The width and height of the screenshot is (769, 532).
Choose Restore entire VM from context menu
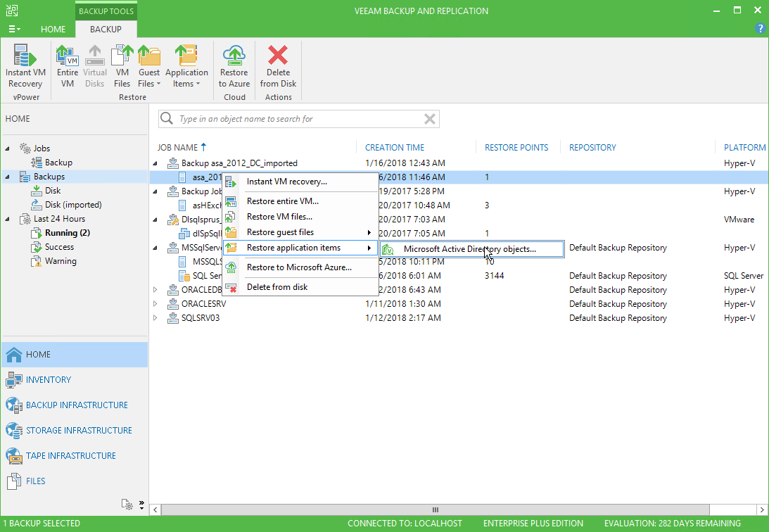click(x=282, y=201)
